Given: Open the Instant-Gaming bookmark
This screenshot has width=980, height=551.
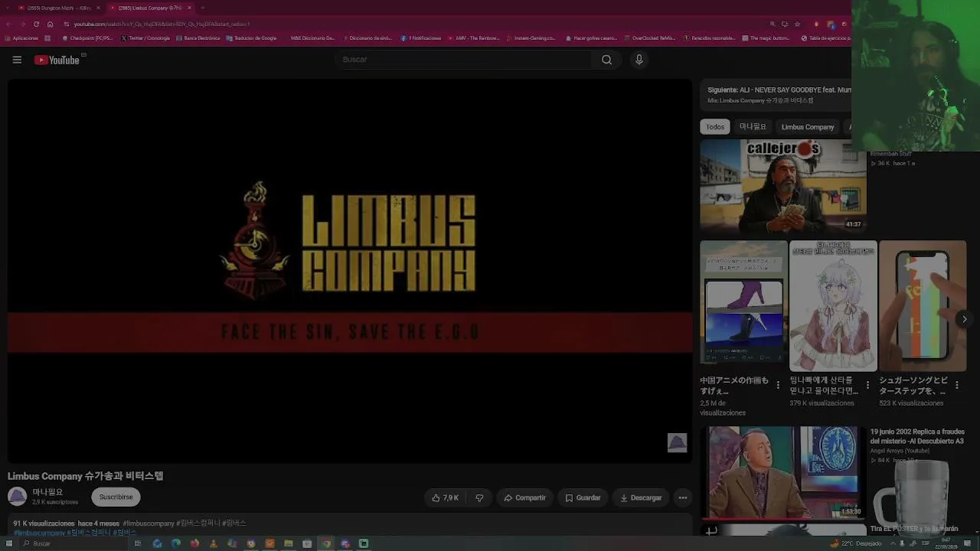Looking at the screenshot, I should [x=530, y=37].
